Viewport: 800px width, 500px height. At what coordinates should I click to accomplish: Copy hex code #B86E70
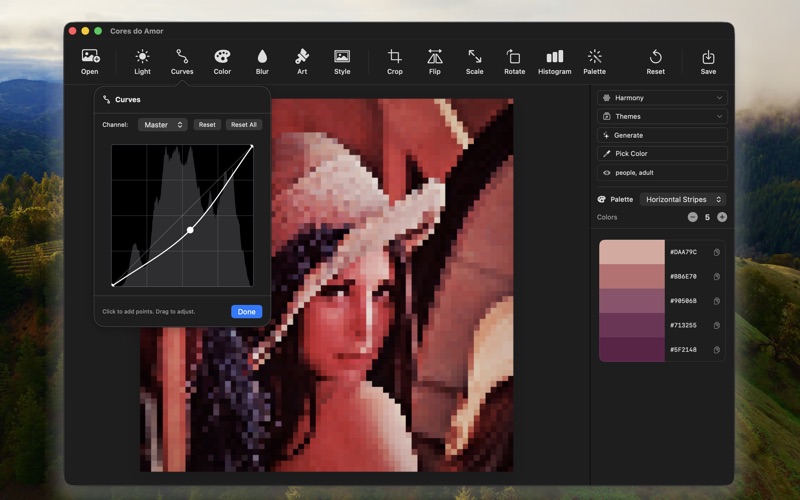pyautogui.click(x=717, y=277)
